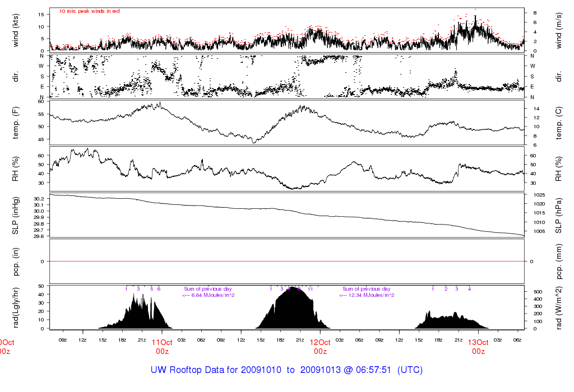
Task: Click the '18z' tick between 12Oct and 13Oct
Action: tap(438, 340)
